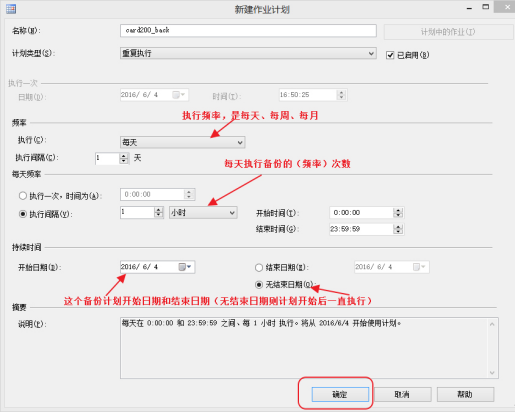This screenshot has height=412, width=515.
Task: Minimize the 新建作业计划 window
Action: [470, 8]
